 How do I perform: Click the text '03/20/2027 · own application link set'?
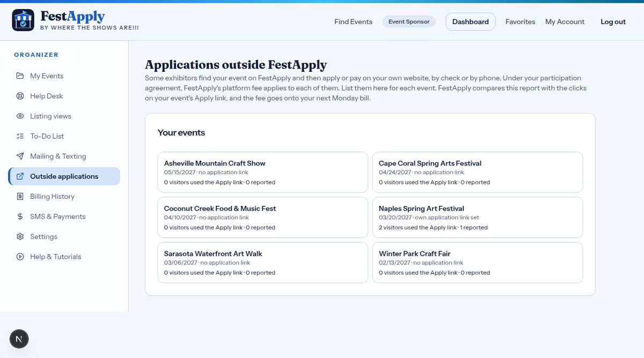pyautogui.click(x=429, y=218)
